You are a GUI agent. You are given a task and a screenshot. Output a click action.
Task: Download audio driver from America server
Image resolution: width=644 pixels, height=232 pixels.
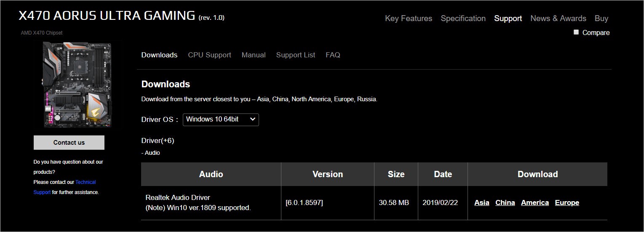(534, 203)
